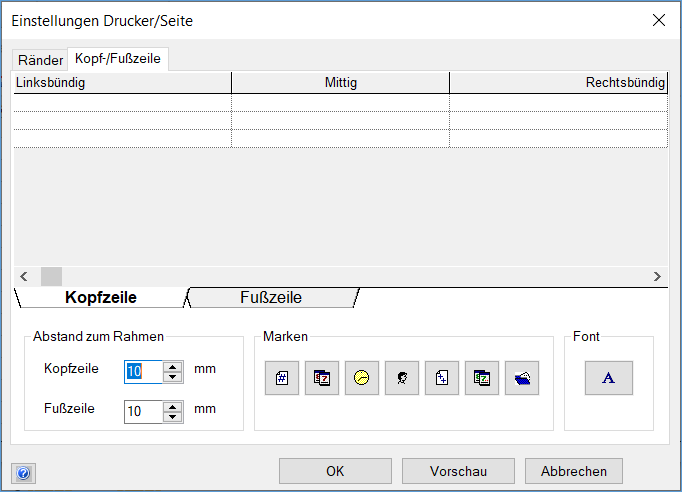Screen dimensions: 682x492
Task: Select the Fußzeile tab
Action: pos(271,298)
